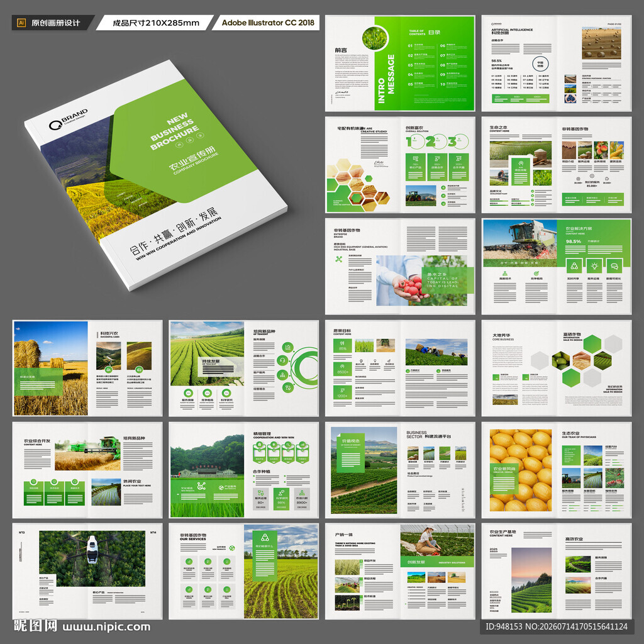Open the green INTRO MESSAGE contents spread
Viewport: 644px width, 644px height.
pos(400,64)
